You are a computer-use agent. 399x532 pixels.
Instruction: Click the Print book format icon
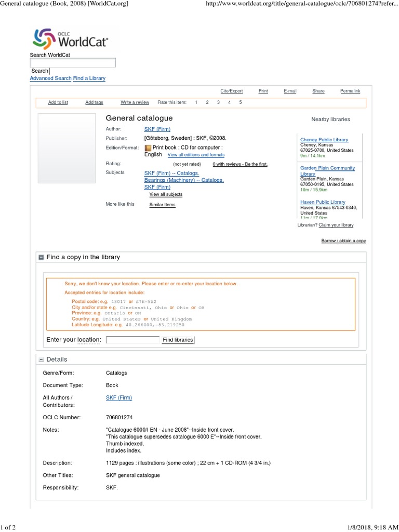[x=148, y=148]
